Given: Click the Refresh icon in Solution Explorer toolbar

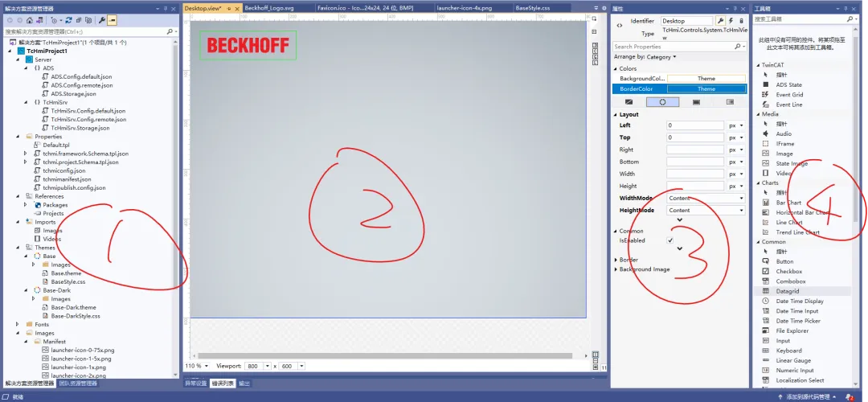Looking at the screenshot, I should [x=68, y=20].
